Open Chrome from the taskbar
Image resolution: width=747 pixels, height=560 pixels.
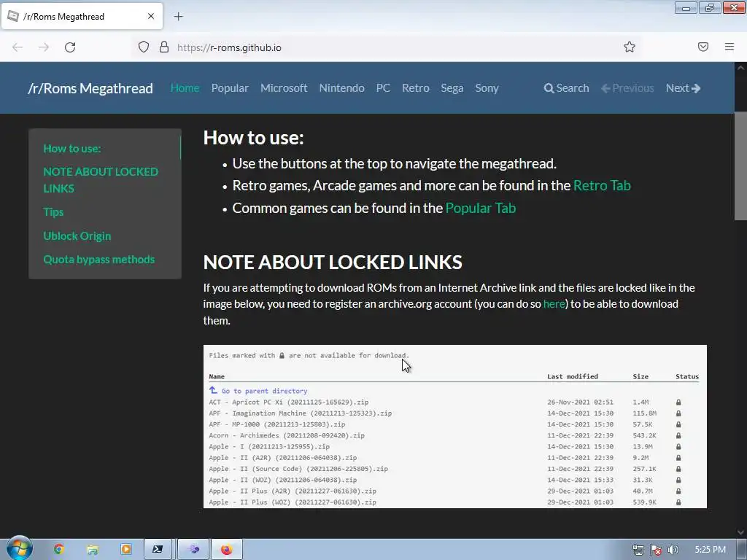pyautogui.click(x=58, y=550)
